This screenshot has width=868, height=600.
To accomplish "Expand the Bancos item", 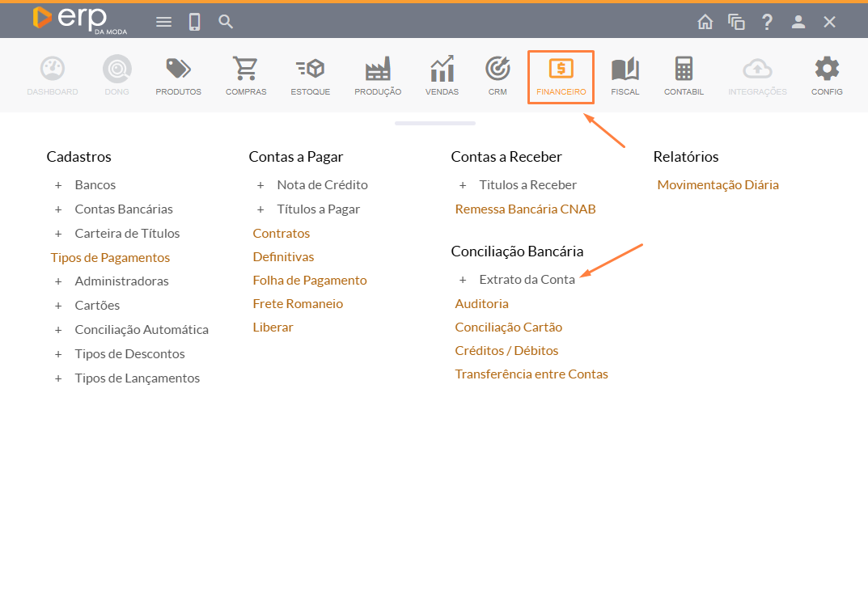I will [x=95, y=185].
